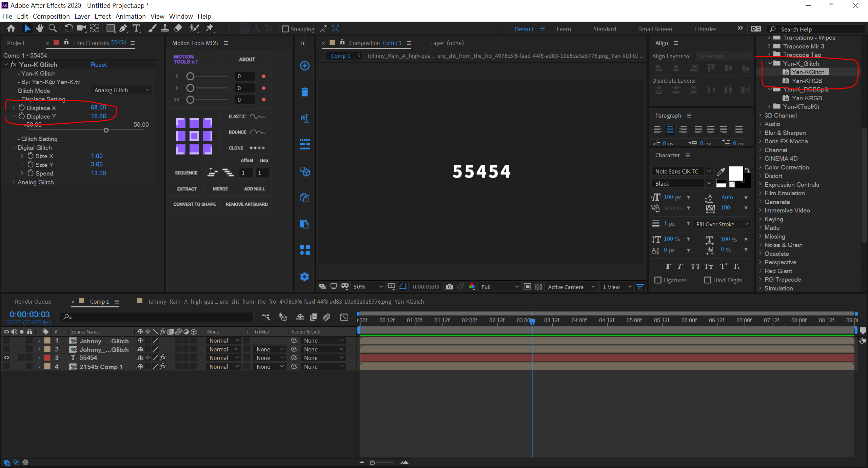This screenshot has width=868, height=468.
Task: Click the Take Snapshot camera icon
Action: coord(450,287)
